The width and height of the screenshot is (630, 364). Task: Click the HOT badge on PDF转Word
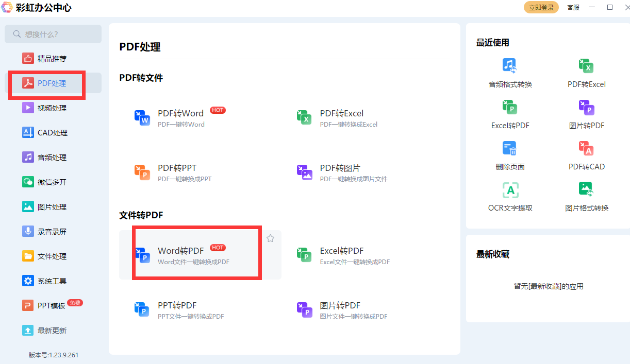(x=218, y=110)
